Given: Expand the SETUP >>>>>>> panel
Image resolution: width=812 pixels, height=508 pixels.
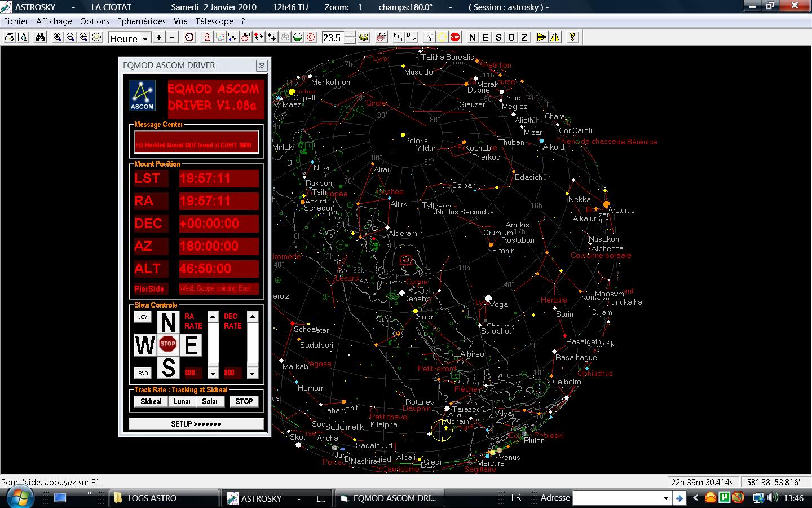Looking at the screenshot, I should [x=196, y=424].
